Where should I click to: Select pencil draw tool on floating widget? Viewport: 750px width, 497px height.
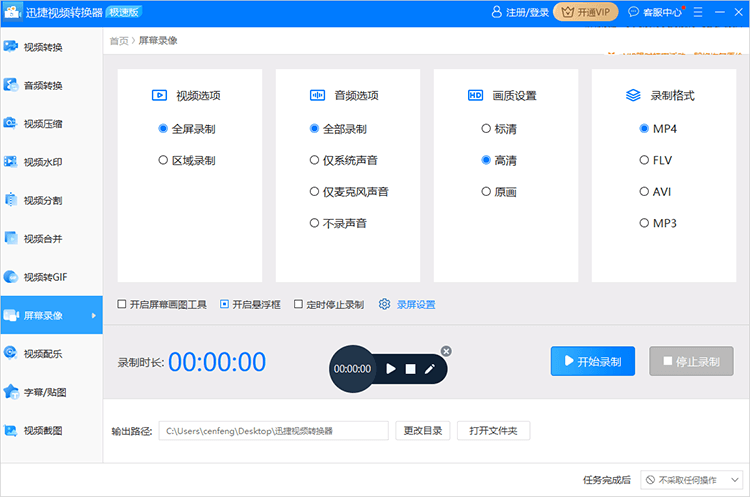coord(430,369)
